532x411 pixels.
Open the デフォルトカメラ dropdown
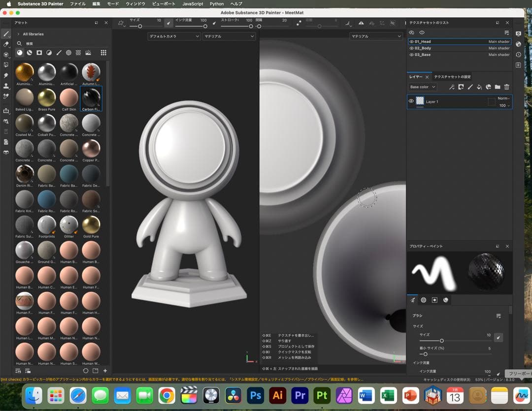(173, 36)
